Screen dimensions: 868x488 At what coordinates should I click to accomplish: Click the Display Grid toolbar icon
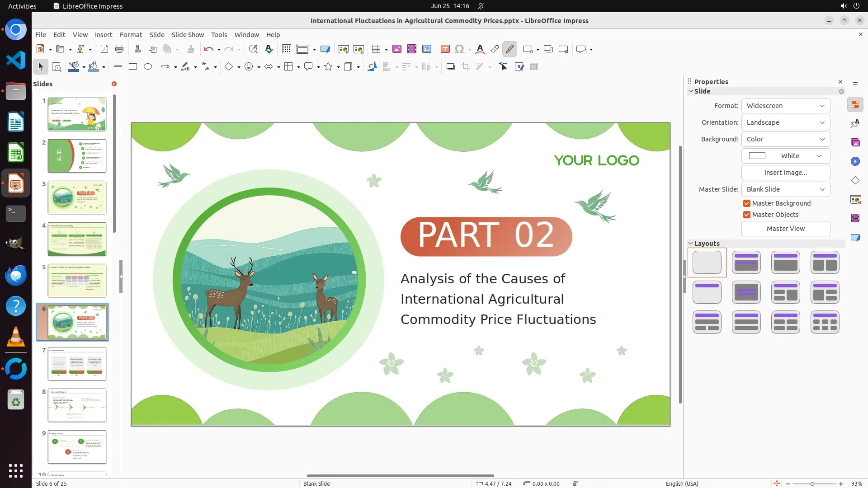(x=286, y=49)
